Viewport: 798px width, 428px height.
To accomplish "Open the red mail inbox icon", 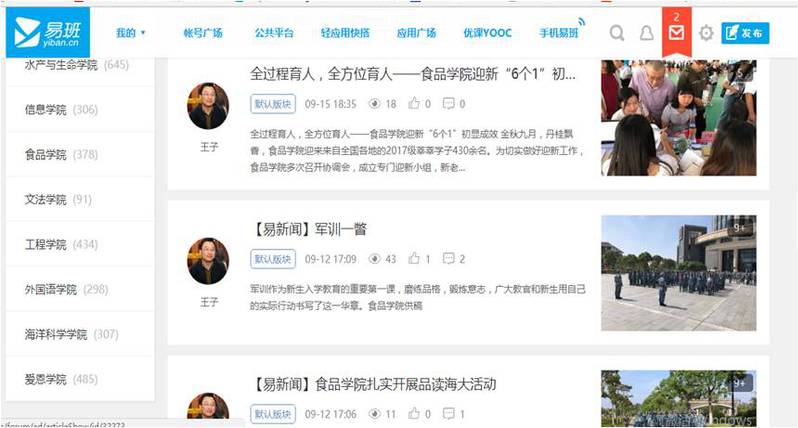I will pyautogui.click(x=677, y=33).
